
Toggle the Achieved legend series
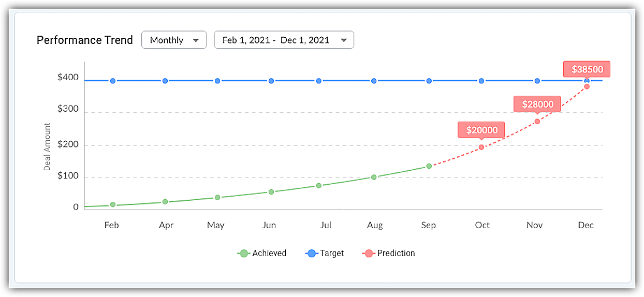pyautogui.click(x=269, y=254)
